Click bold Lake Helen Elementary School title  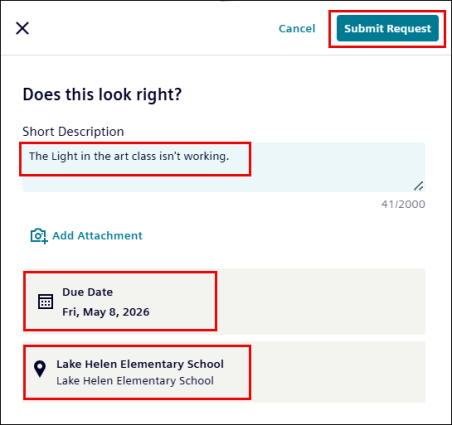click(140, 364)
